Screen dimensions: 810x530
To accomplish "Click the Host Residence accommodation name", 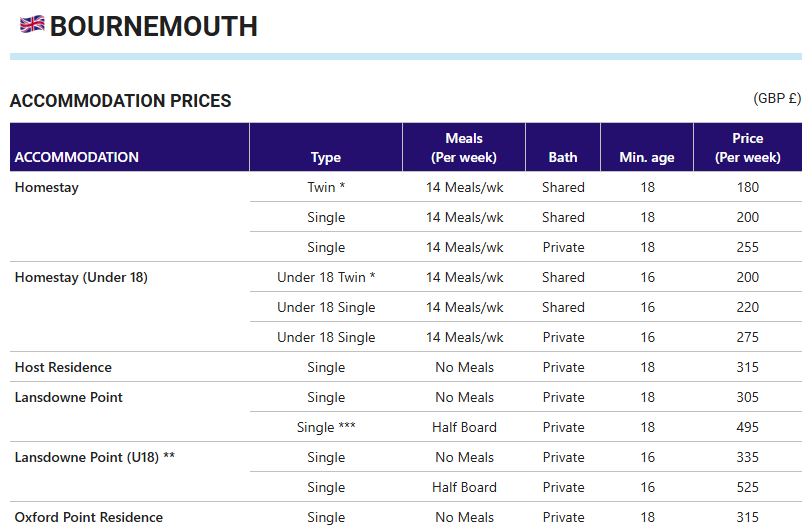I will point(63,367).
